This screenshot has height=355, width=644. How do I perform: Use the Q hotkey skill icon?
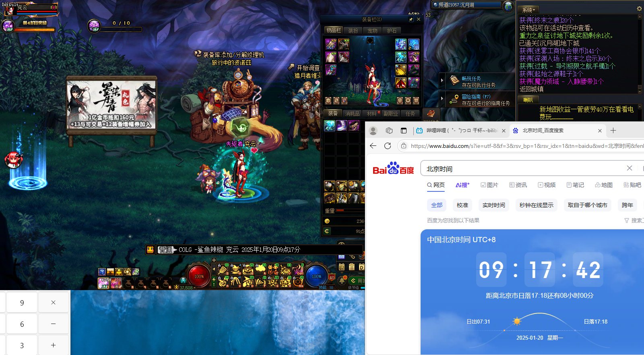tap(223, 269)
